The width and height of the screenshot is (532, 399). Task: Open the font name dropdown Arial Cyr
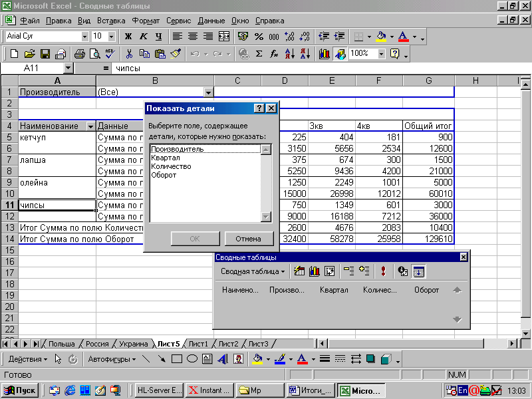point(84,36)
